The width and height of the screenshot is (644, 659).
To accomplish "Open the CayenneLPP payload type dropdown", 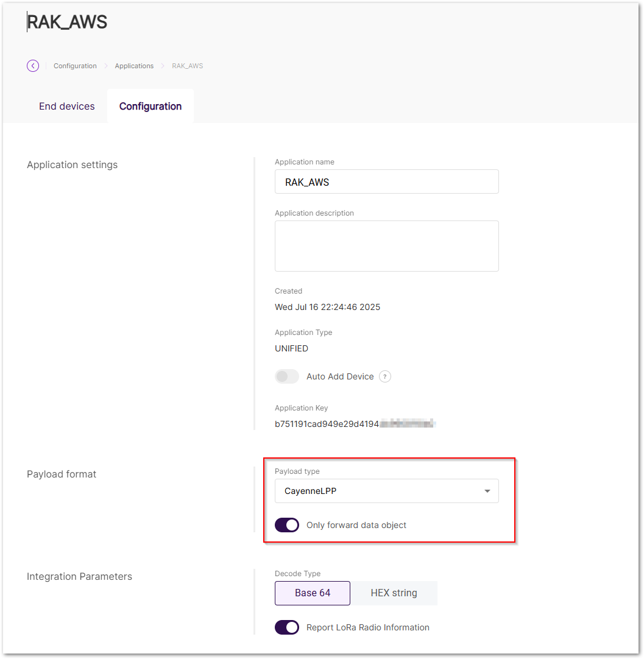I will tap(387, 491).
